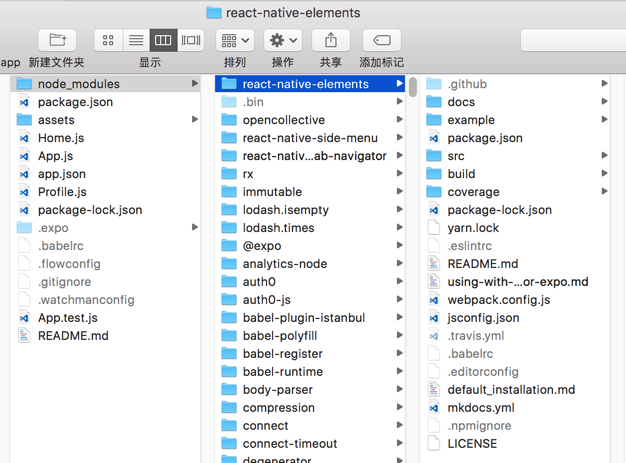This screenshot has height=463, width=626.
Task: Click the search field in toolbar
Action: click(573, 40)
